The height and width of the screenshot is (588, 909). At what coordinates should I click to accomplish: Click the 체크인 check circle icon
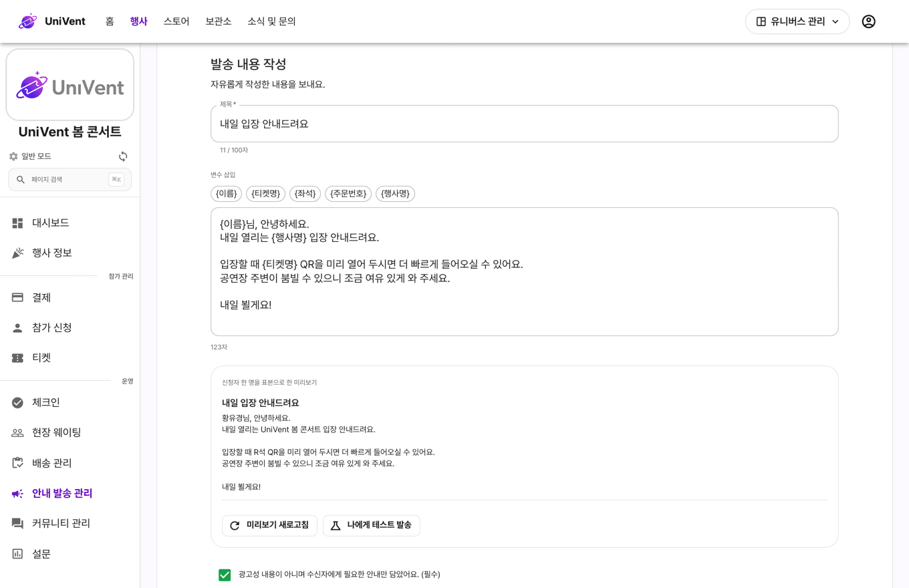pyautogui.click(x=18, y=403)
